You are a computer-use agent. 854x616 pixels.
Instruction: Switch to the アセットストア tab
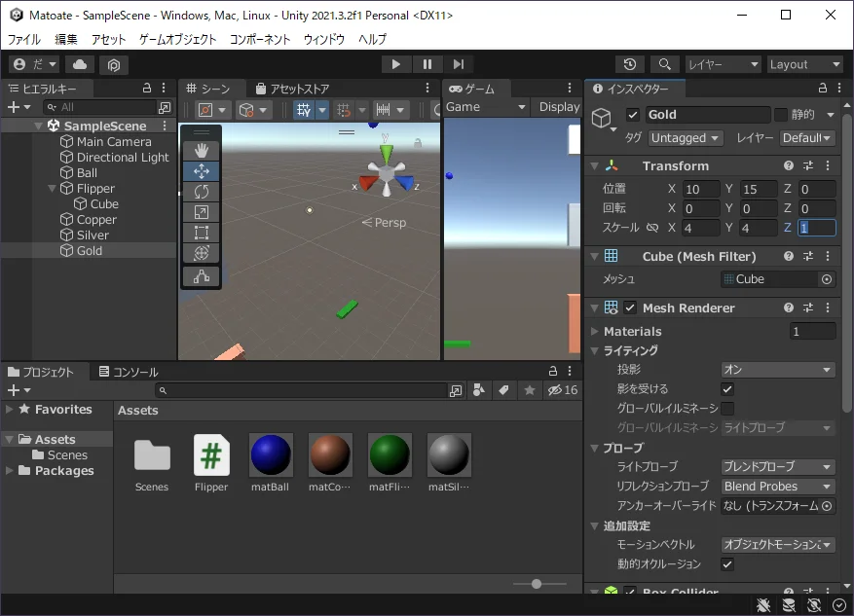(x=293, y=89)
